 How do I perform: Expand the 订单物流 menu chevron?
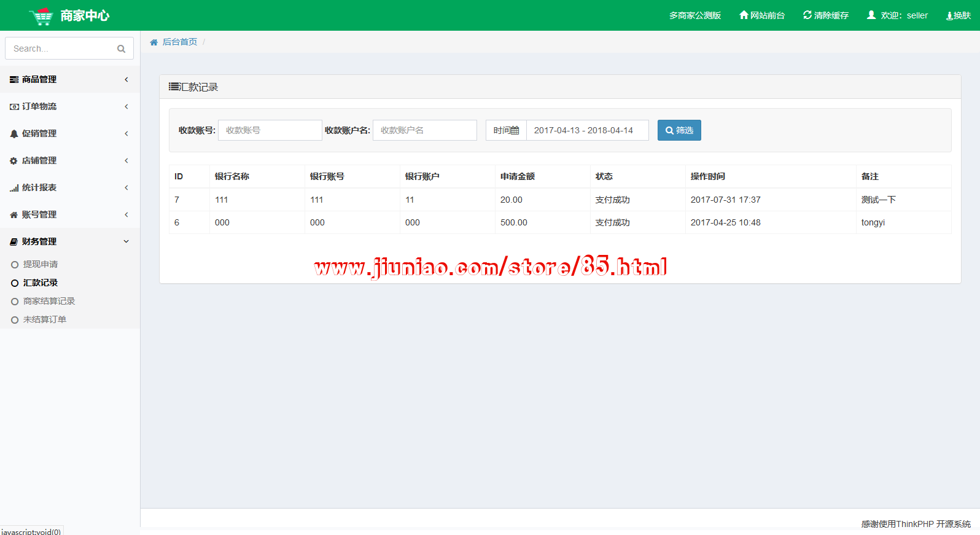click(126, 106)
